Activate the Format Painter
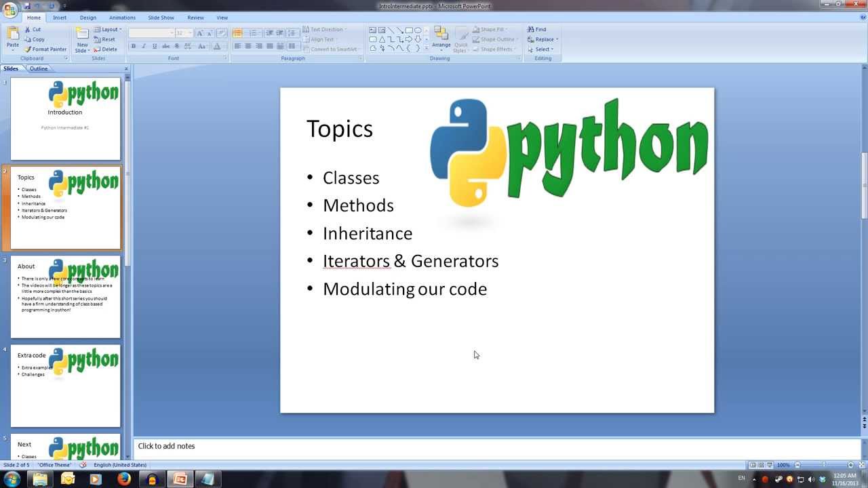The height and width of the screenshot is (488, 868). [x=45, y=49]
